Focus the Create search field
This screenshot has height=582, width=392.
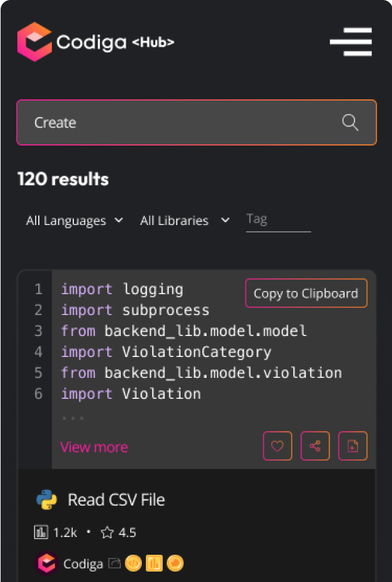pyautogui.click(x=197, y=122)
